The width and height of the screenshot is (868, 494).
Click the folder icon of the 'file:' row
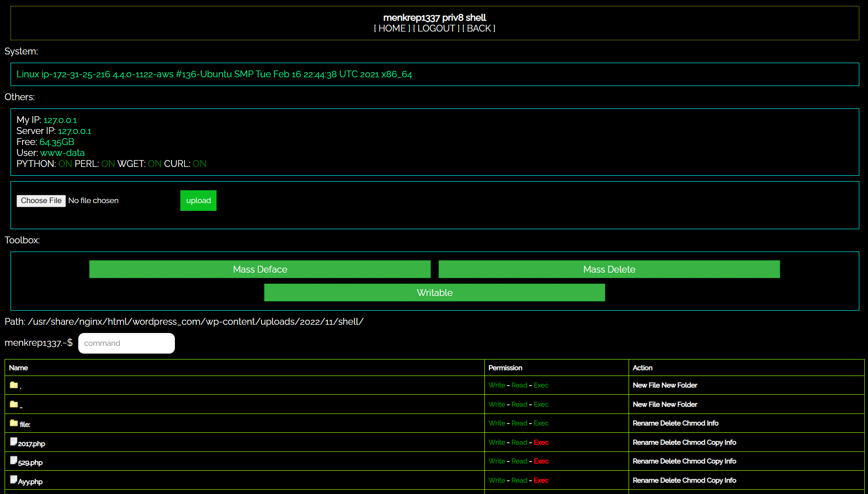point(14,423)
